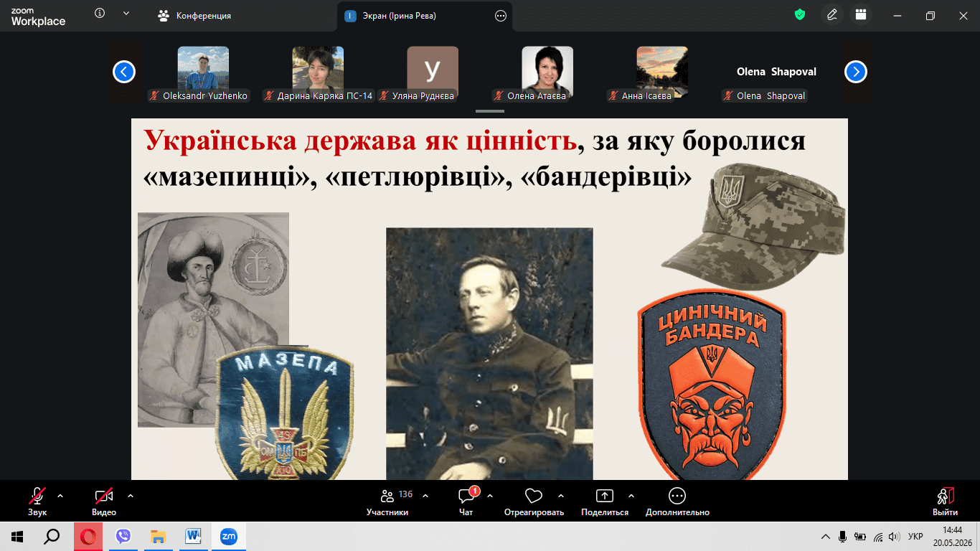Open Reactions with the heart icon
Viewport: 980px width, 551px height.
[x=534, y=501]
